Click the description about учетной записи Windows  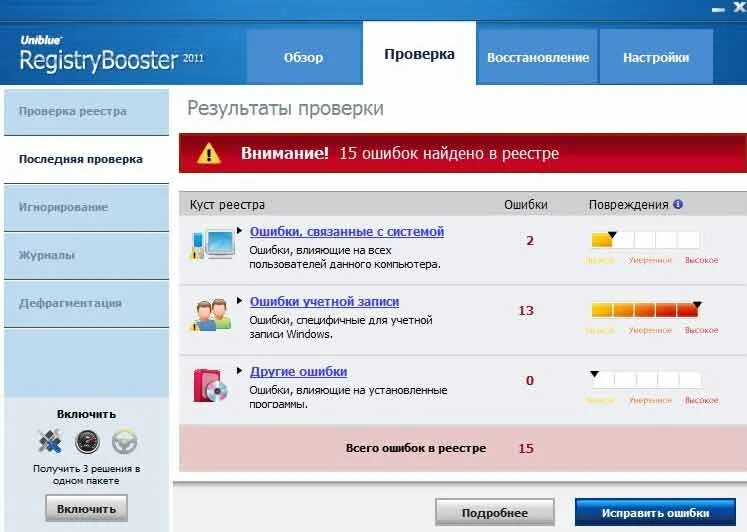coord(341,327)
